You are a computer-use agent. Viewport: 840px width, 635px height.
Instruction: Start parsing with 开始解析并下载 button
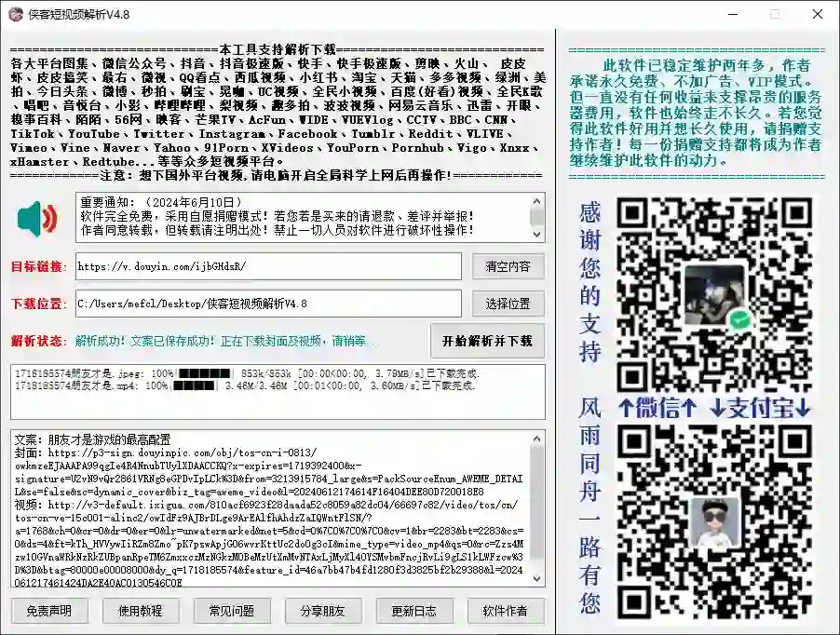point(487,341)
